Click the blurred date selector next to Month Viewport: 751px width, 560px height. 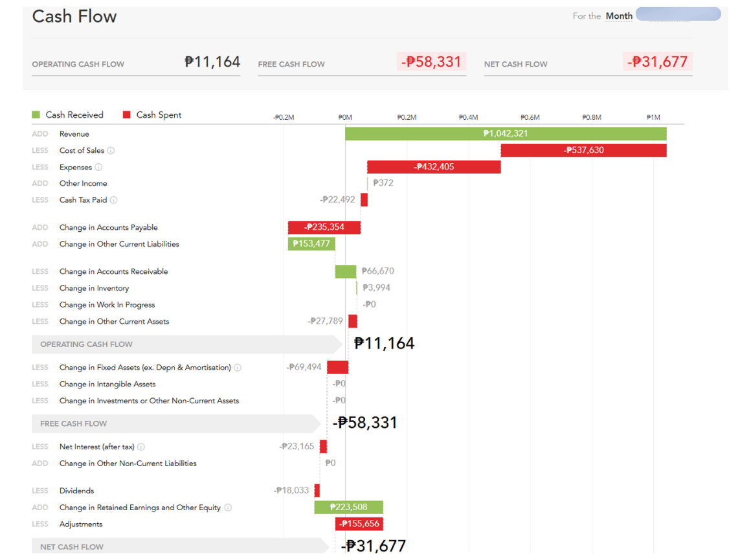[678, 14]
